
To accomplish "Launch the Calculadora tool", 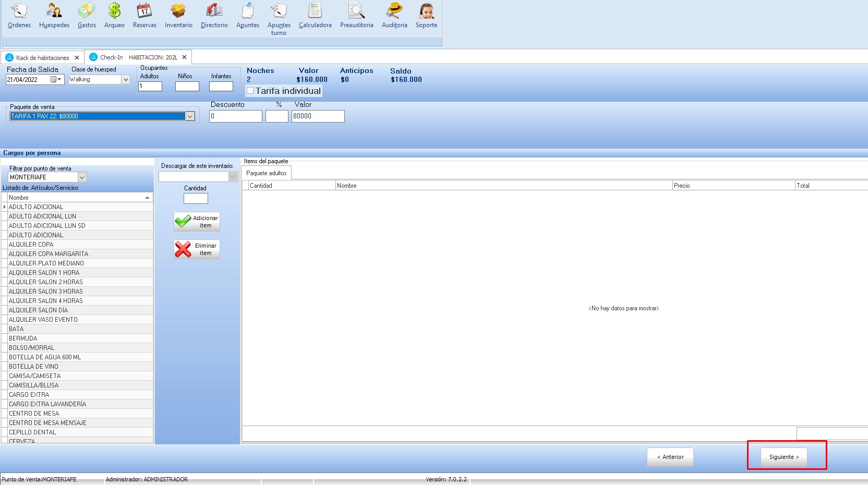I will [x=315, y=16].
